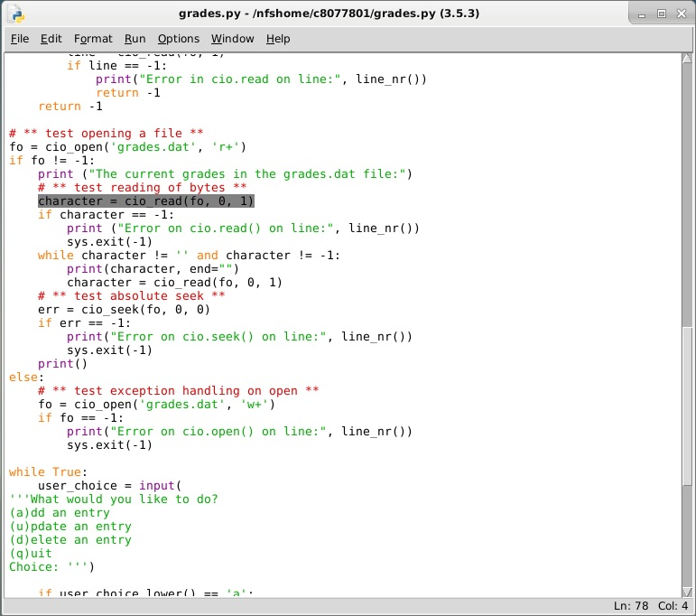Click the '(a)dd an entry' line
The height and width of the screenshot is (616, 696).
click(60, 513)
